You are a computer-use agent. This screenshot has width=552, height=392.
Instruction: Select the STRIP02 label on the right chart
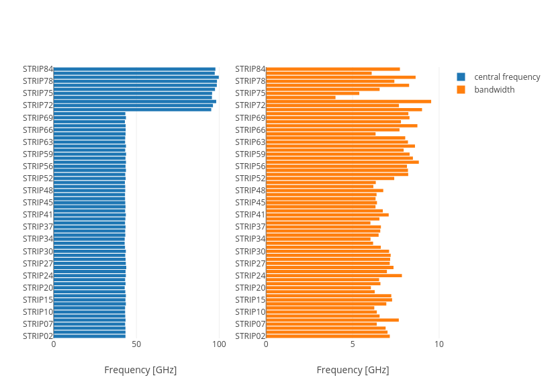point(250,336)
